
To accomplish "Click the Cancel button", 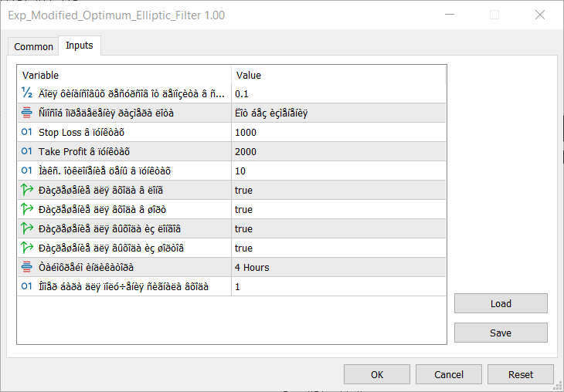I will [x=449, y=375].
